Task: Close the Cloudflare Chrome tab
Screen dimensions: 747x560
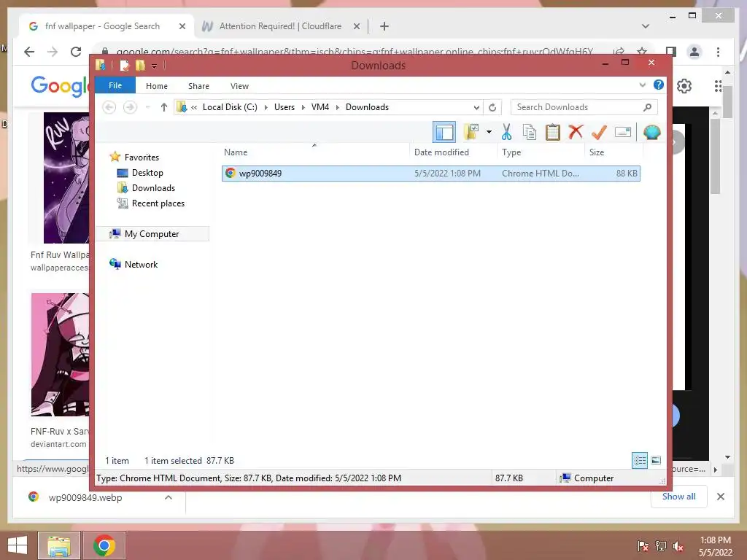Action: 356,27
